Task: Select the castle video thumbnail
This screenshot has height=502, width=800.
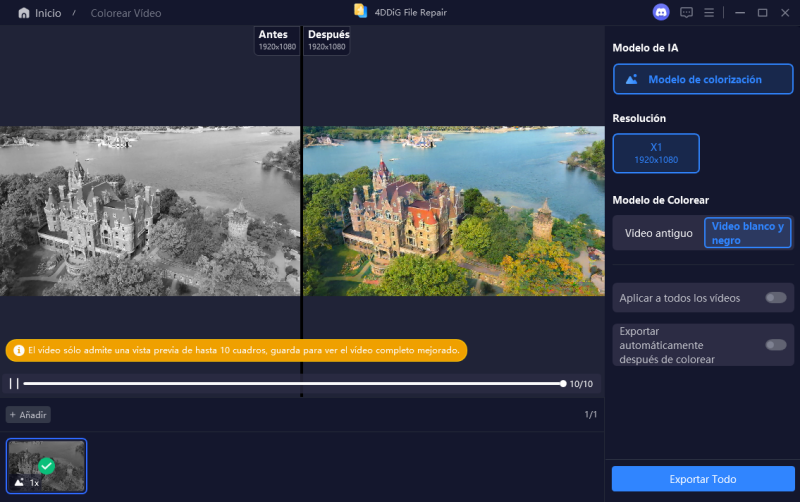Action: coord(47,465)
